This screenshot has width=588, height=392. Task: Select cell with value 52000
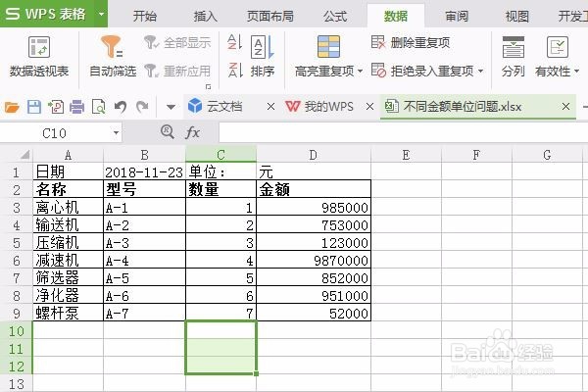(x=314, y=313)
